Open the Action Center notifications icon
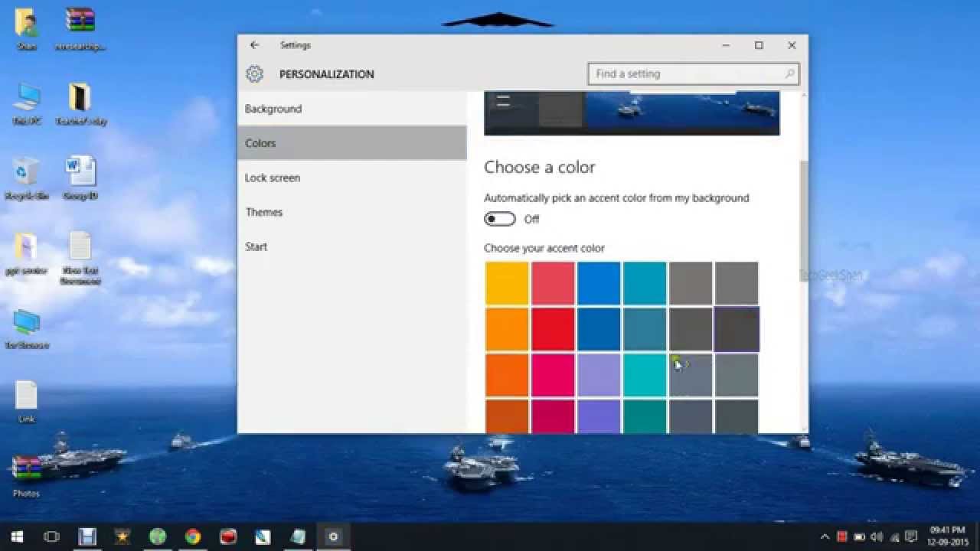This screenshot has width=980, height=551. (x=911, y=536)
